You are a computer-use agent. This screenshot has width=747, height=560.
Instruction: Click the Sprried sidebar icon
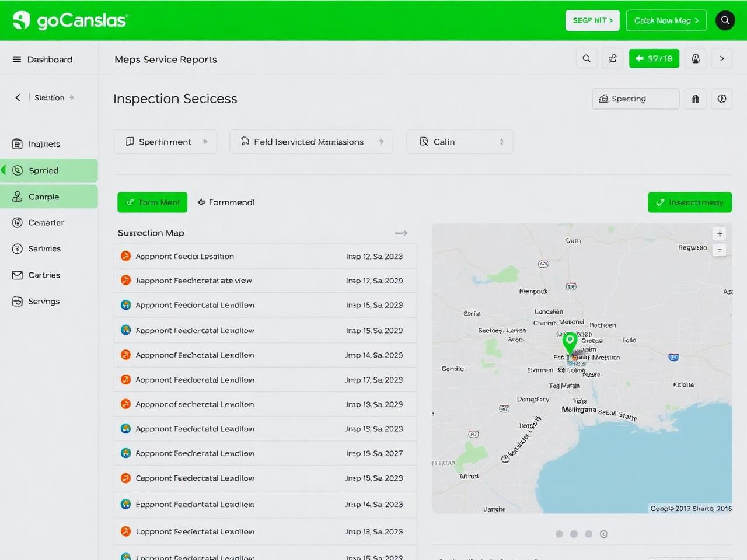18,170
